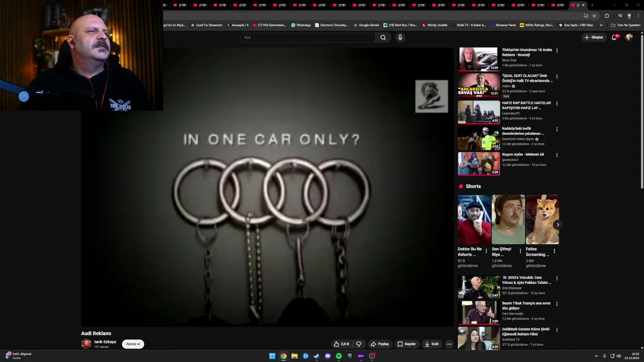Open Kadıköy'deki trafik denetimlerine video title
The image size is (644, 362).
pos(523,131)
